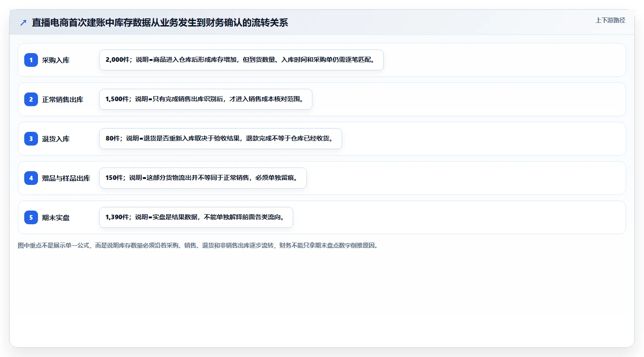Select the 采购入库 step label
Image resolution: width=644 pixels, height=357 pixels.
[x=56, y=60]
